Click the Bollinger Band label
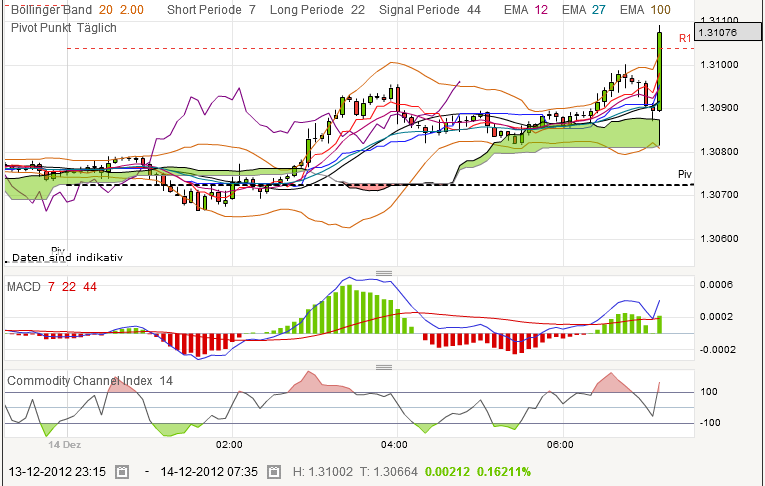Viewport: 765px width, 486px height. tap(51, 10)
